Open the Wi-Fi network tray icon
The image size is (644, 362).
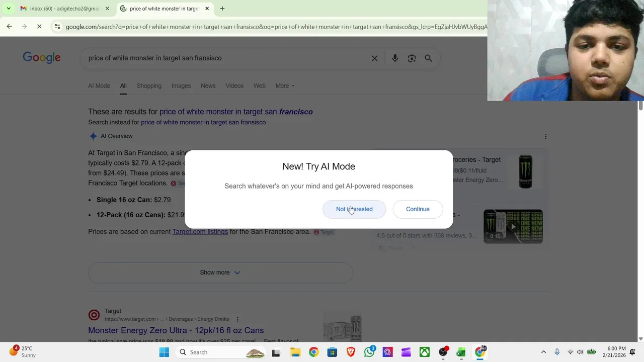(x=571, y=352)
